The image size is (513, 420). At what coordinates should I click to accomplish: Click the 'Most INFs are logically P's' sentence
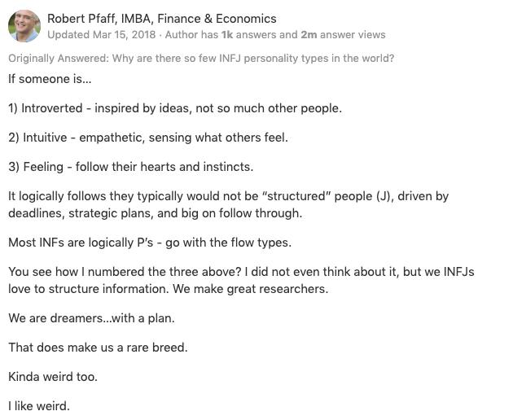click(x=150, y=243)
